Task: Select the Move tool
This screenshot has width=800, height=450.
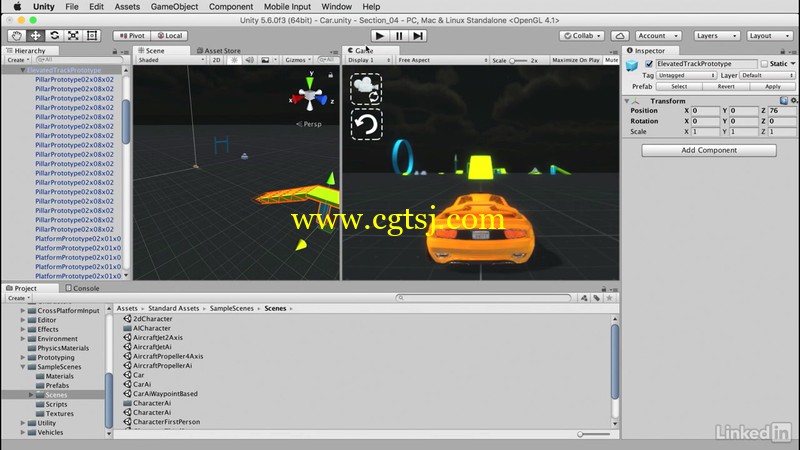Action: pos(36,36)
